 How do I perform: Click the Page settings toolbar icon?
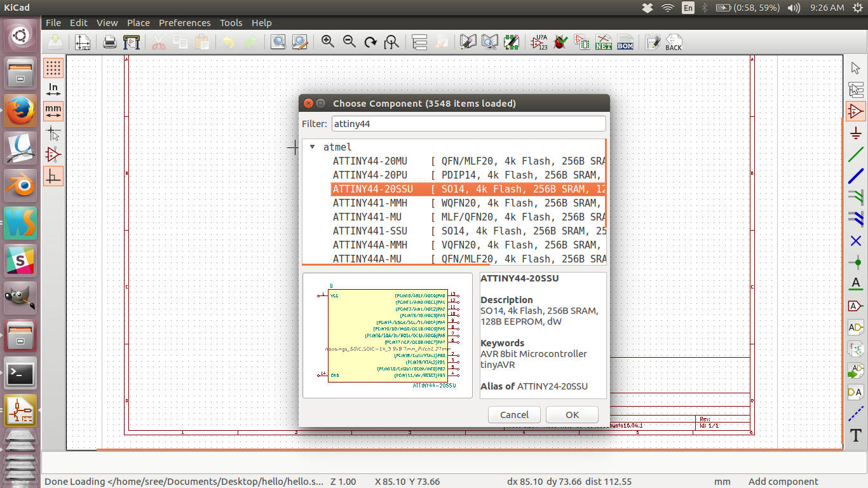click(83, 43)
